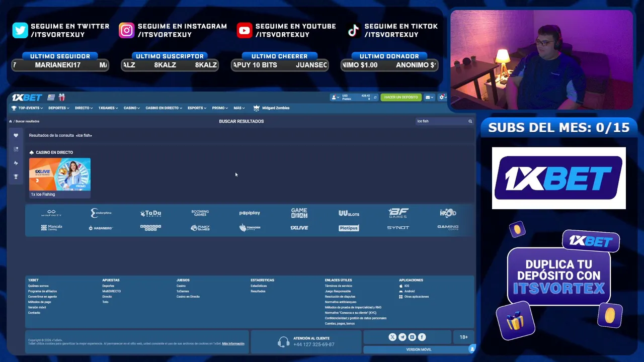Open the Gaming Corps provider logo
Screen dimensions: 644x362
click(x=448, y=228)
